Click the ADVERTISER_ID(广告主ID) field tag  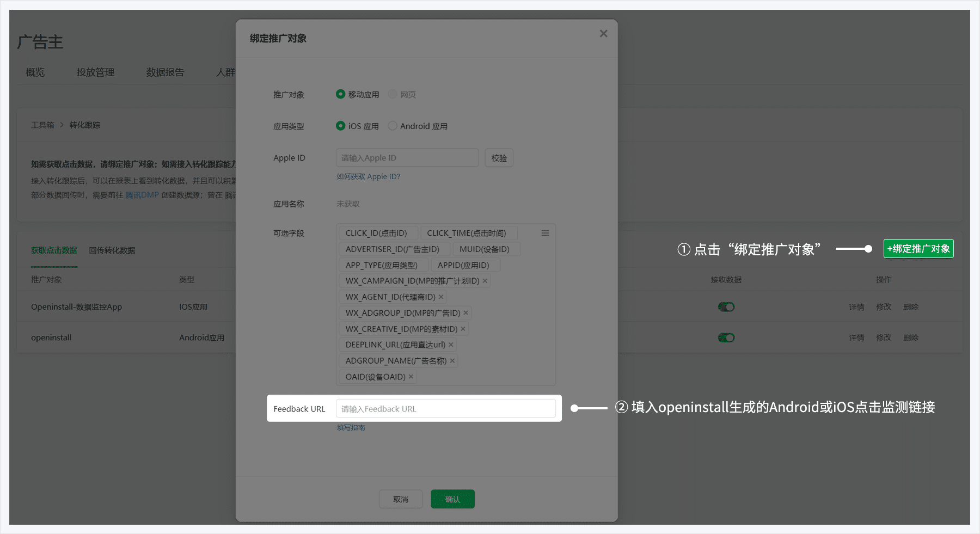click(x=394, y=249)
